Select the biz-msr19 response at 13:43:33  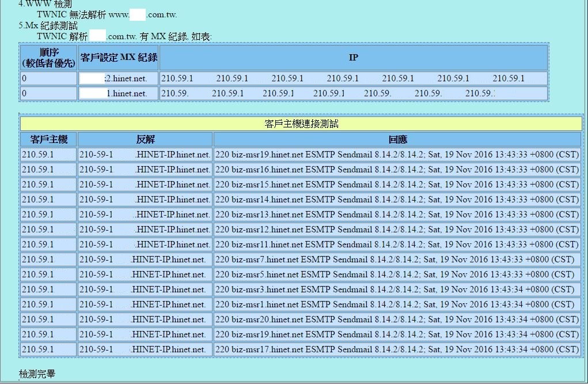tap(397, 155)
